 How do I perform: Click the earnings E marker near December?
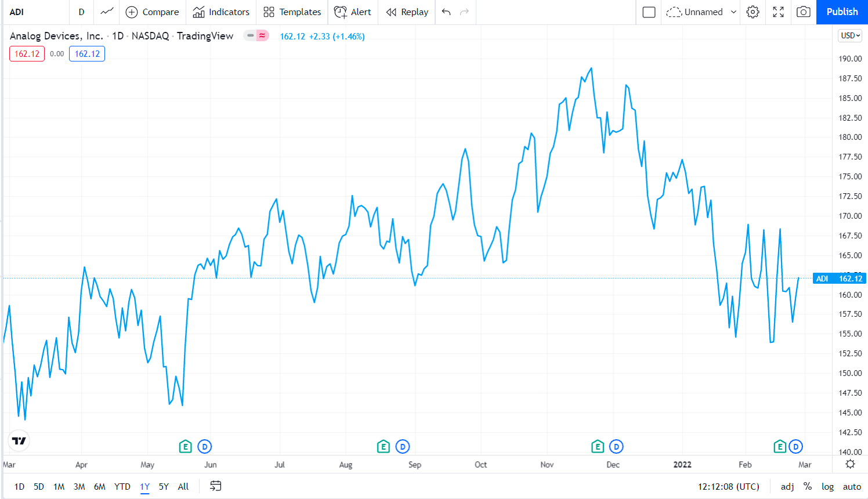point(597,447)
